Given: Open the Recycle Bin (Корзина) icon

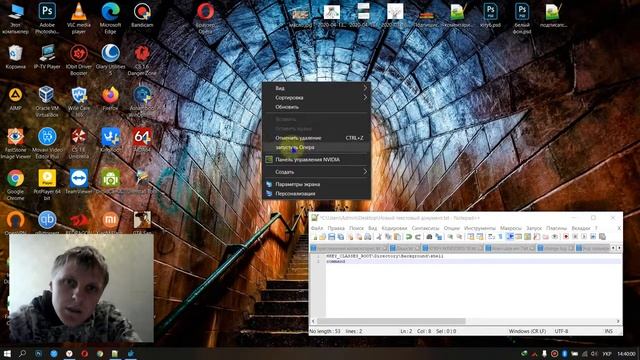Looking at the screenshot, I should pyautogui.click(x=16, y=57).
